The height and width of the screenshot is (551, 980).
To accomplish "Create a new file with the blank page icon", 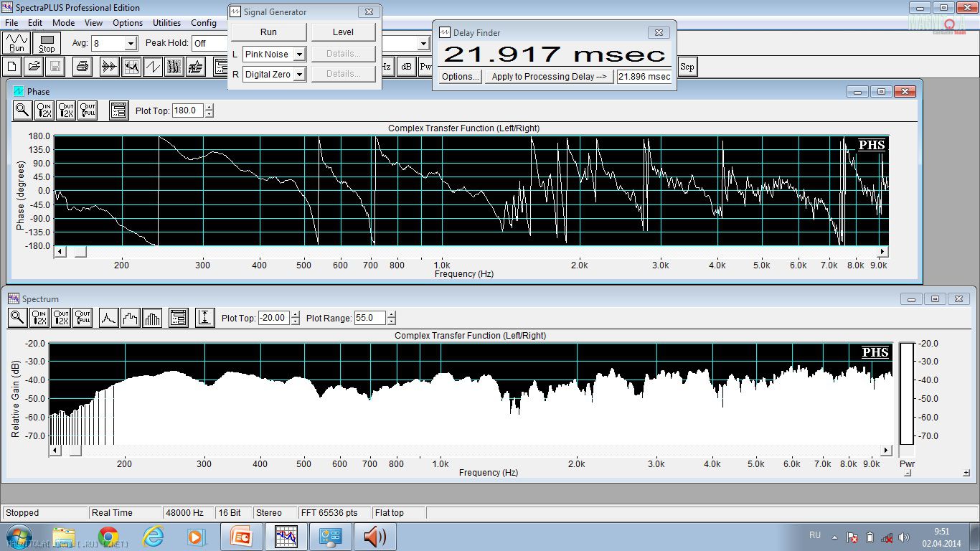I will pyautogui.click(x=12, y=67).
